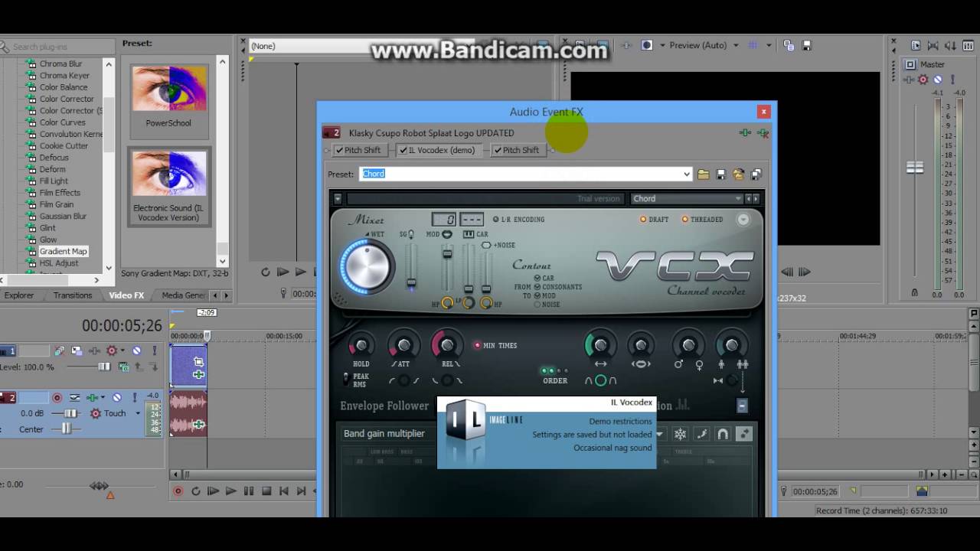Image resolution: width=980 pixels, height=551 pixels.
Task: Click Track Motion icon on video track 1
Action: click(x=77, y=350)
